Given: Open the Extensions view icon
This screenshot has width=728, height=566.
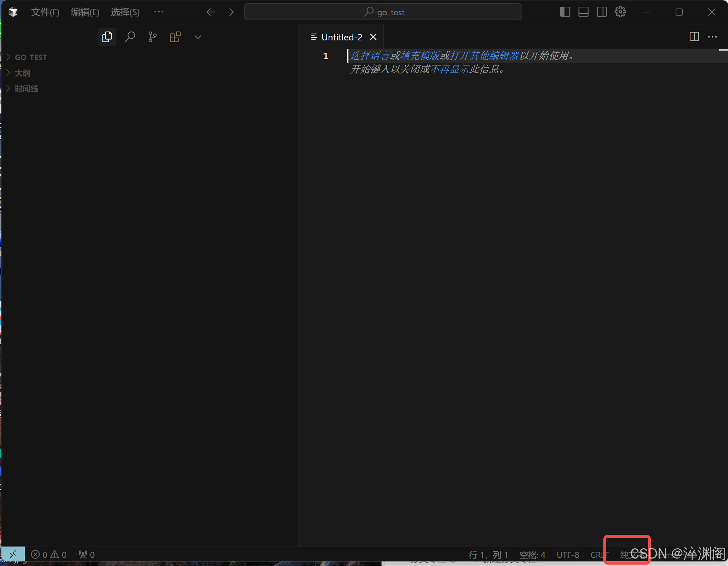Looking at the screenshot, I should [x=175, y=37].
